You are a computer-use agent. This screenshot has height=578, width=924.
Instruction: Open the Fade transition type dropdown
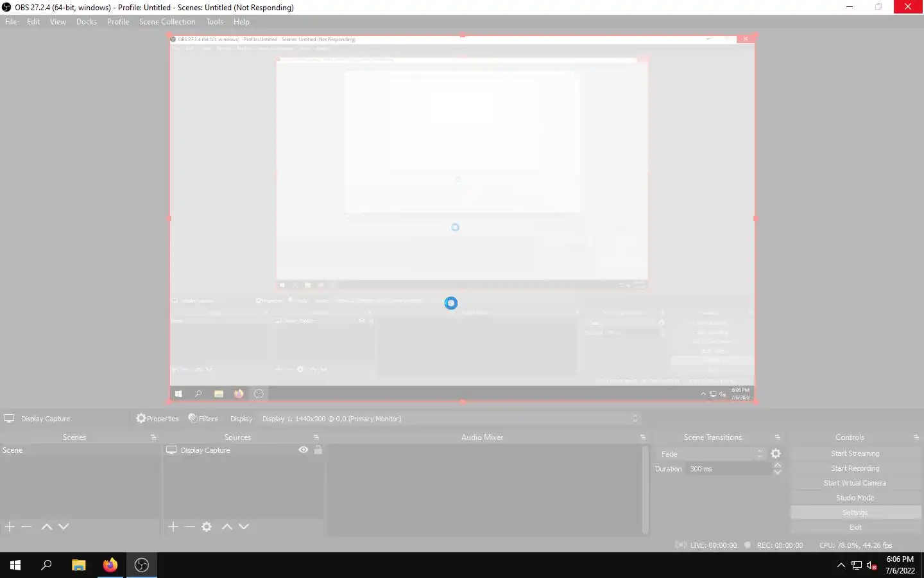pyautogui.click(x=711, y=453)
